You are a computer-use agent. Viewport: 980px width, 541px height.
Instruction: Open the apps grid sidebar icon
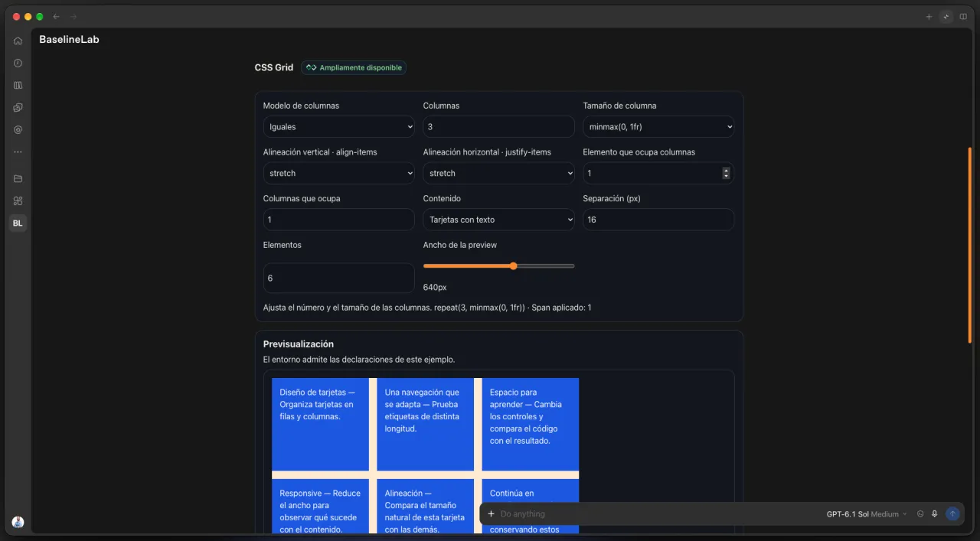(18, 200)
